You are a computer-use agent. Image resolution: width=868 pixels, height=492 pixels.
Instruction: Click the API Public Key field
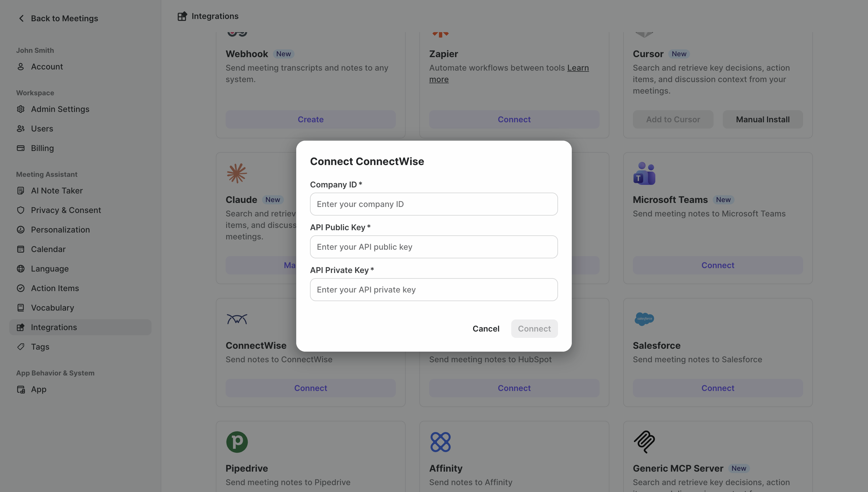[434, 247]
